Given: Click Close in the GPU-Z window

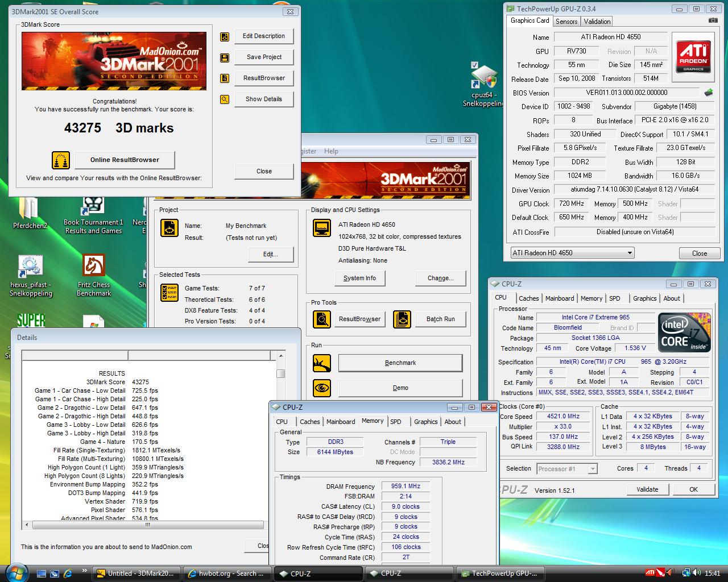Looking at the screenshot, I should (700, 253).
